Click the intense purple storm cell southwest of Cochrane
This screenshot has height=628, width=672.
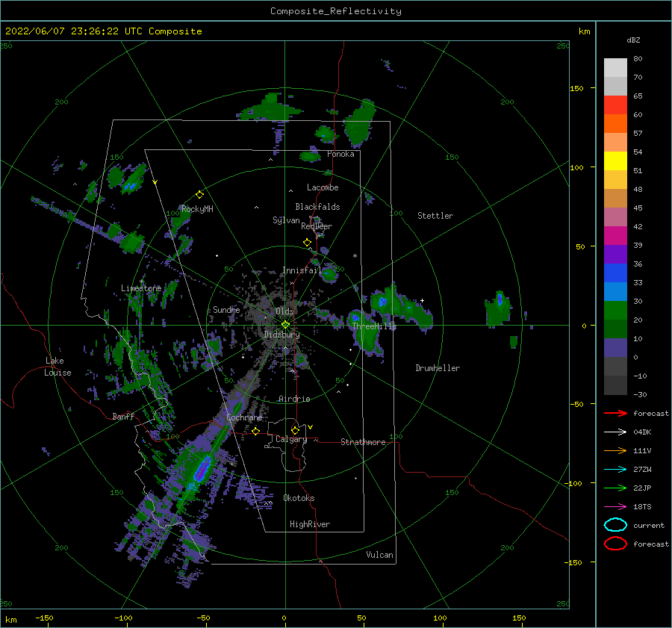pyautogui.click(x=202, y=469)
